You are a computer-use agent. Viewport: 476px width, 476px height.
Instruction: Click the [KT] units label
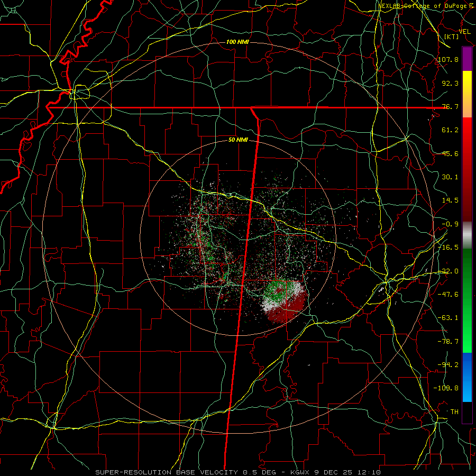click(452, 36)
